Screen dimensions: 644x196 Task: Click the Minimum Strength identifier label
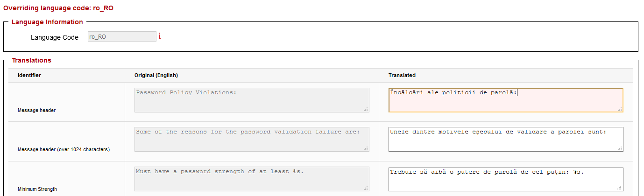[x=37, y=189]
